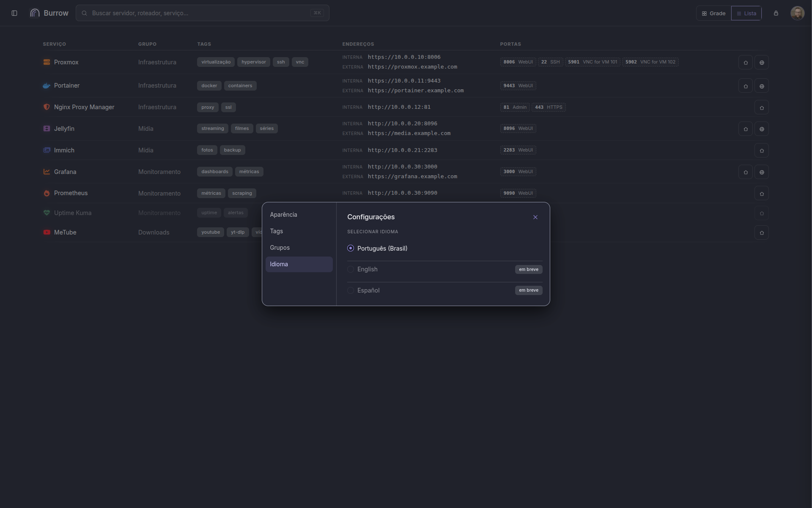Open https://proxmox.example.com link
The width and height of the screenshot is (812, 508).
click(412, 67)
